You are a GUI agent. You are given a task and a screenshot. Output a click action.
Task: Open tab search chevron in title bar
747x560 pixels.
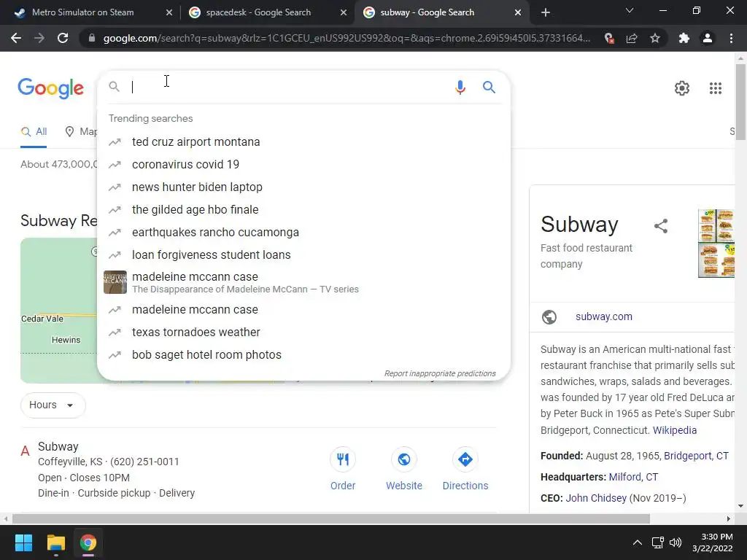[630, 10]
